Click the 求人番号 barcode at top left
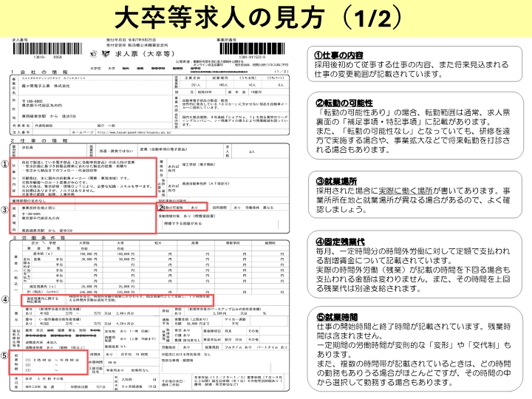532x399 pixels. tap(47, 49)
